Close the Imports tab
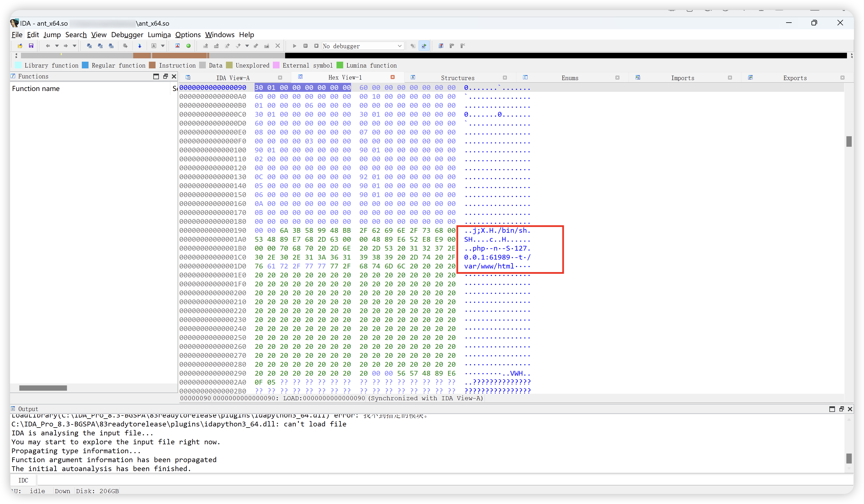 730,78
